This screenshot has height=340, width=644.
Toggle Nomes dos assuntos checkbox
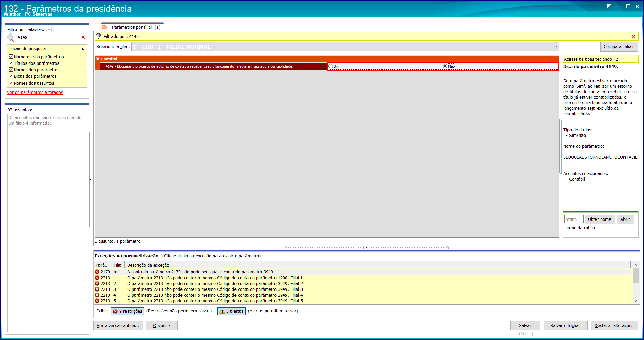[11, 83]
